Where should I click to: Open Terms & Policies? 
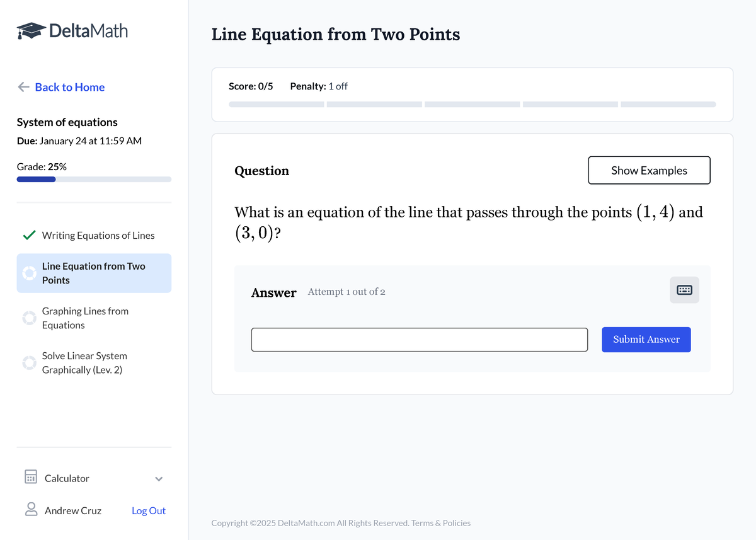(440, 522)
